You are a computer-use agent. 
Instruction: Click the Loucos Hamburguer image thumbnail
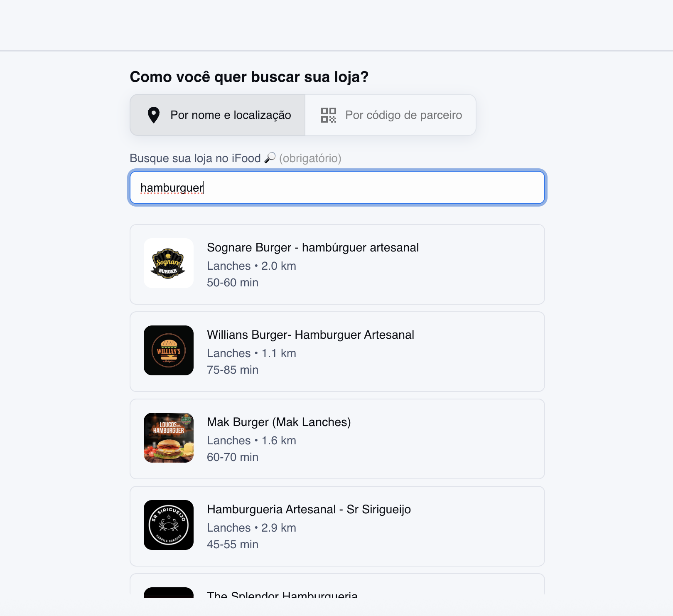pos(168,437)
